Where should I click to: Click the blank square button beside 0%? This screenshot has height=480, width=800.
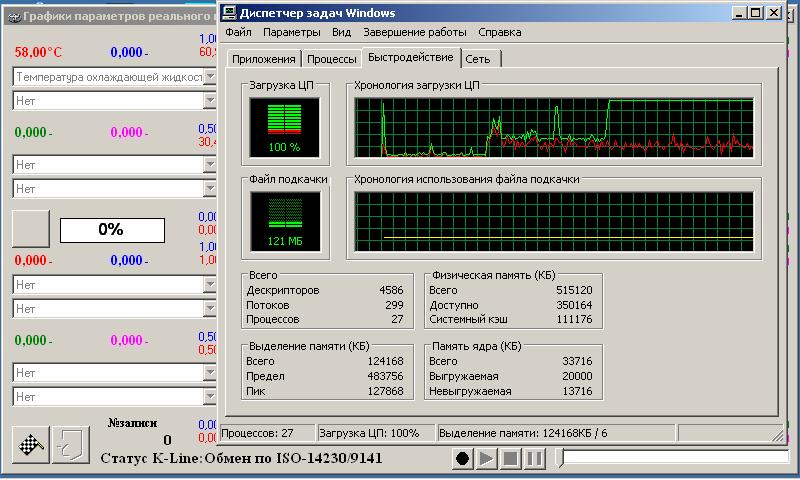[30, 229]
